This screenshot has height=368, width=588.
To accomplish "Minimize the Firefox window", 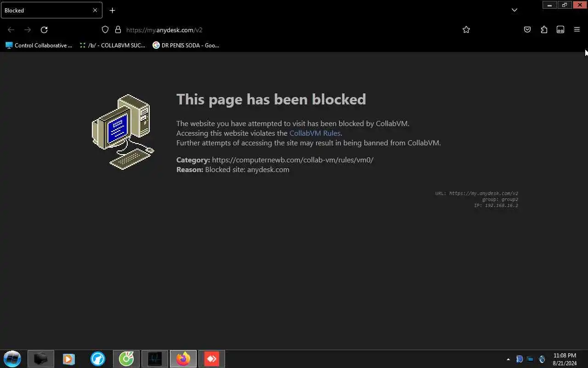I will (549, 5).
